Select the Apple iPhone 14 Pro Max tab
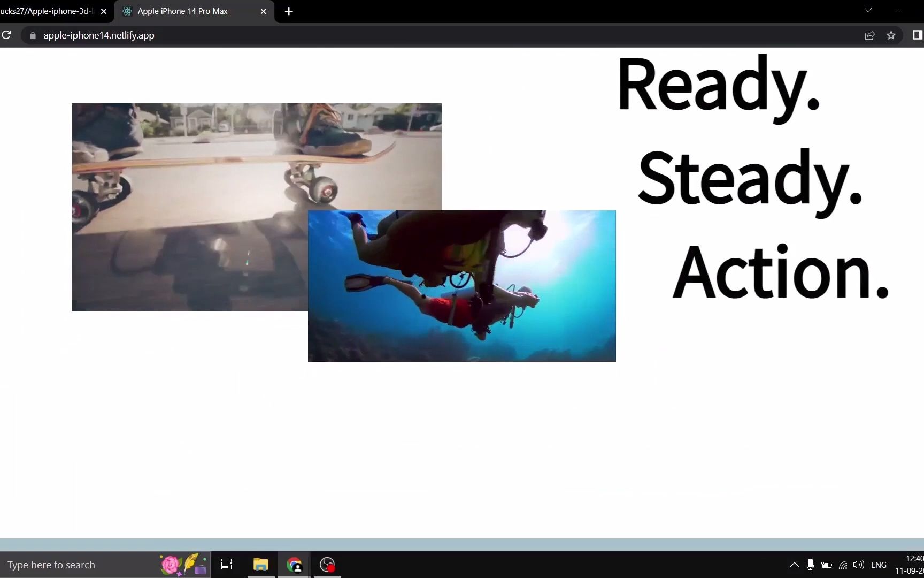This screenshot has width=924, height=578. [x=182, y=11]
